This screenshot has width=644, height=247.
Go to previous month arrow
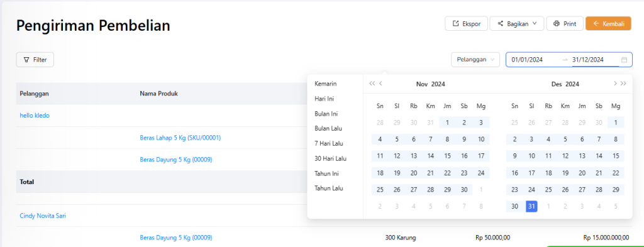pos(380,84)
